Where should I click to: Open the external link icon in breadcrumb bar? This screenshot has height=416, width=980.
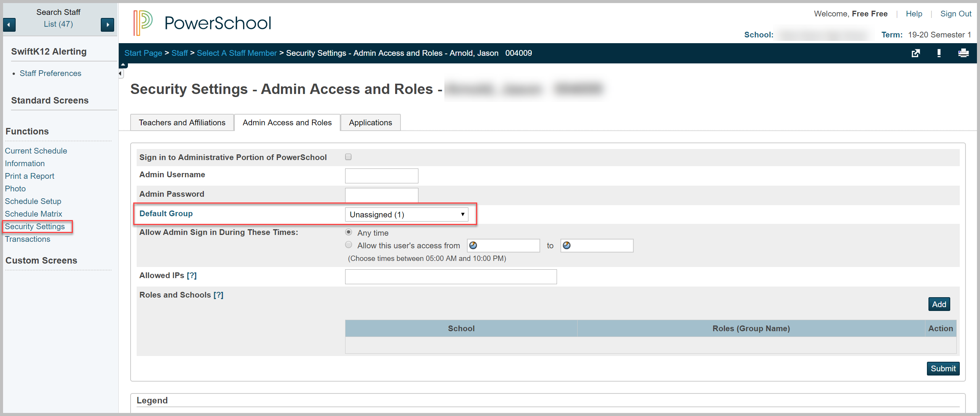pos(916,53)
